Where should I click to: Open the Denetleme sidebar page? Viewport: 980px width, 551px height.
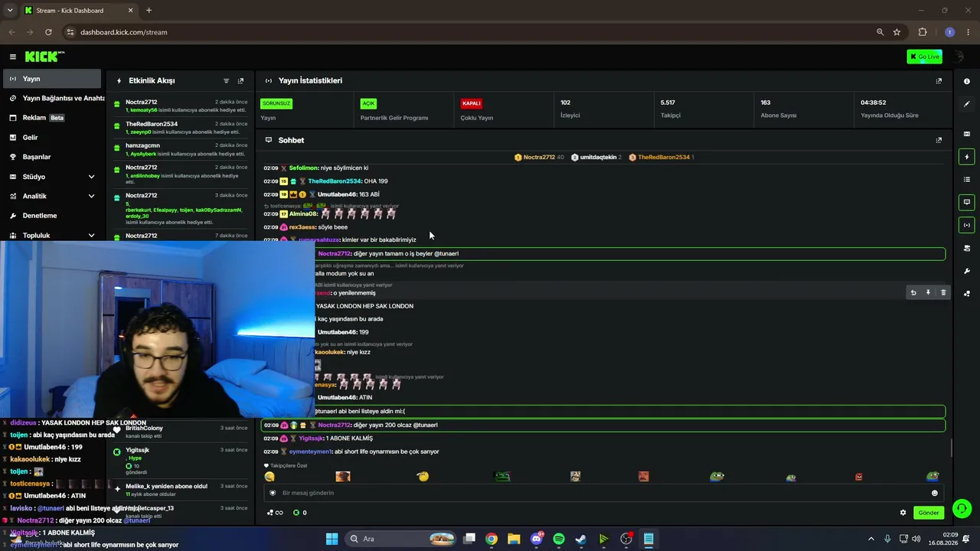click(x=53, y=216)
